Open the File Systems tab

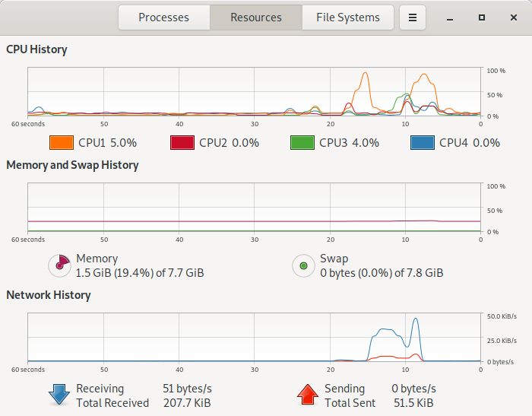(348, 17)
